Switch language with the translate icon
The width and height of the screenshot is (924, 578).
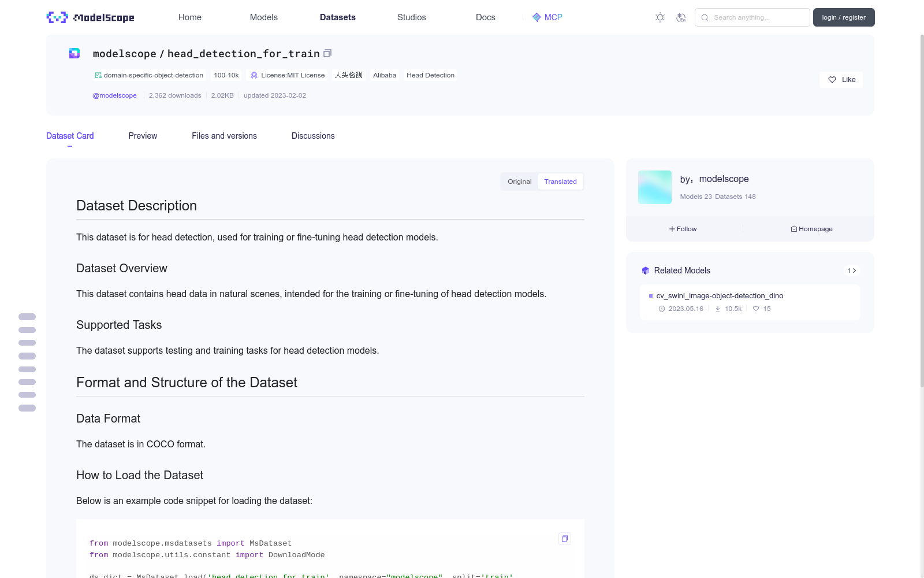click(x=681, y=17)
